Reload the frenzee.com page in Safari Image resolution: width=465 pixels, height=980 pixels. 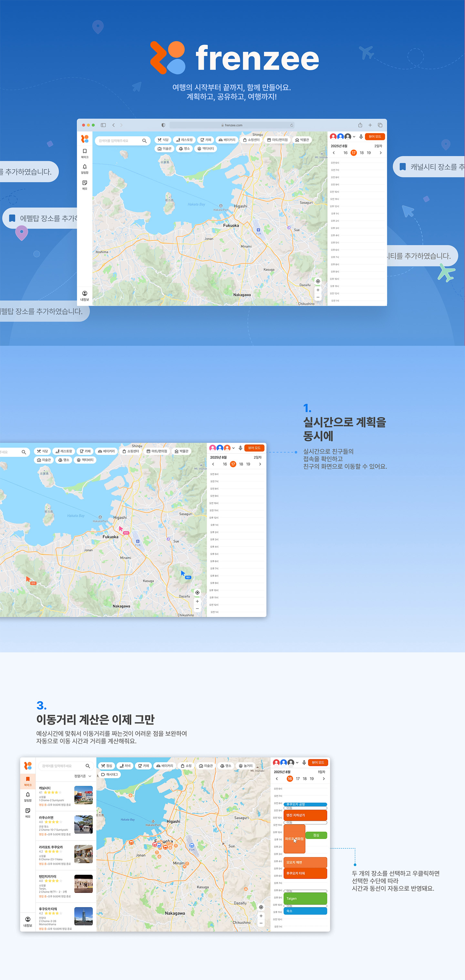point(291,125)
